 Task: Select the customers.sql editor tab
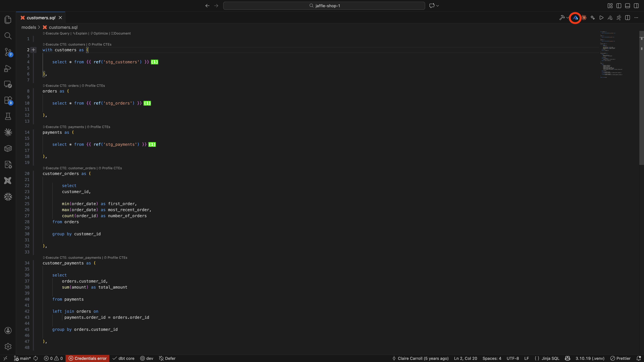[41, 18]
